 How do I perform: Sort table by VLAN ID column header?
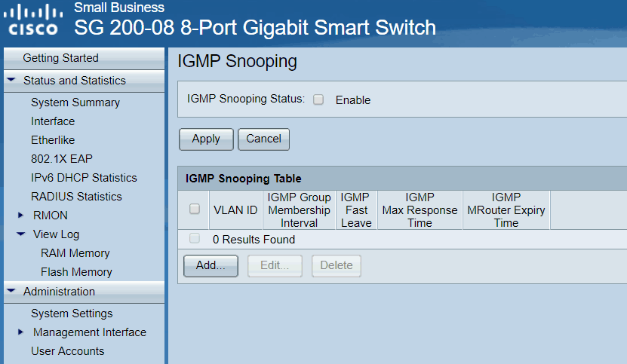[235, 210]
